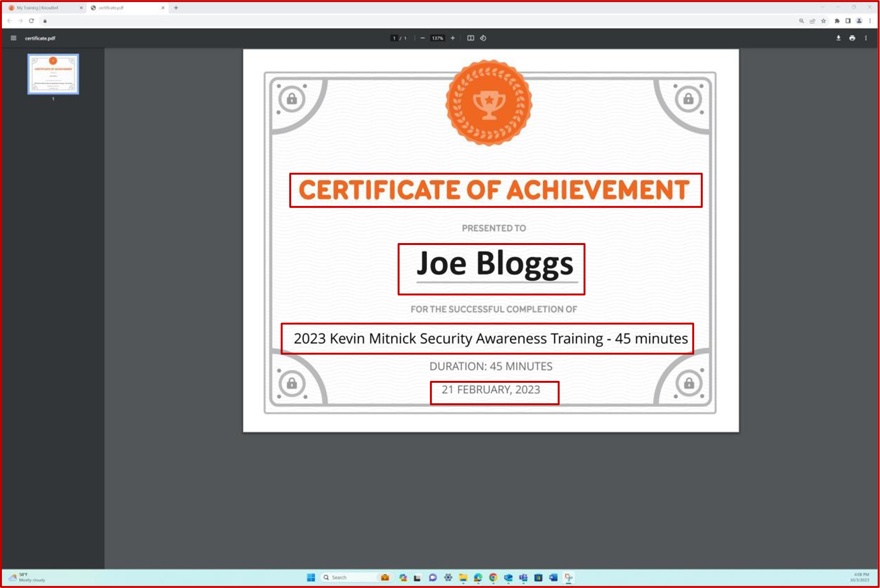Select the certificate.pdf tab

[124, 8]
